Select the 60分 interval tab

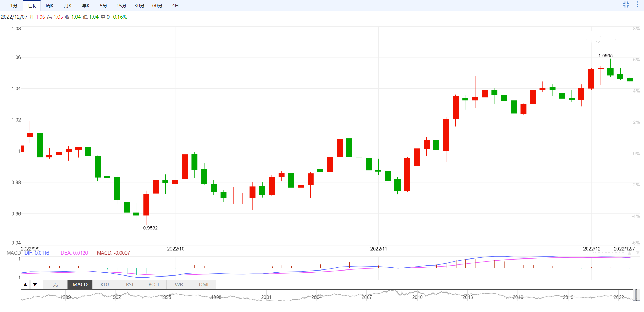pos(157,6)
